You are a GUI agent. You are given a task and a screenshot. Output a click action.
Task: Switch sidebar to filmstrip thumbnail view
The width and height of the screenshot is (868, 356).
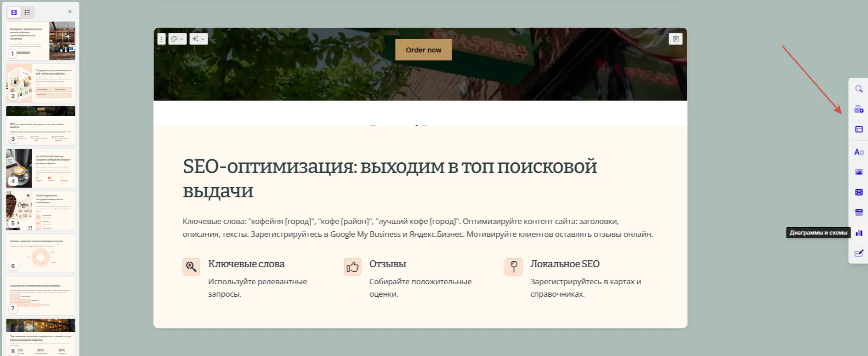[14, 12]
